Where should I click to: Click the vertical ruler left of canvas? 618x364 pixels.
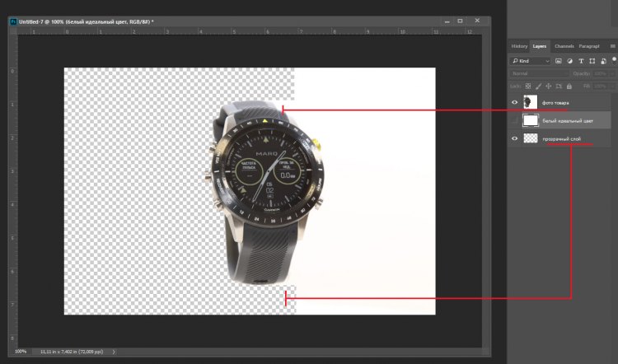13,191
